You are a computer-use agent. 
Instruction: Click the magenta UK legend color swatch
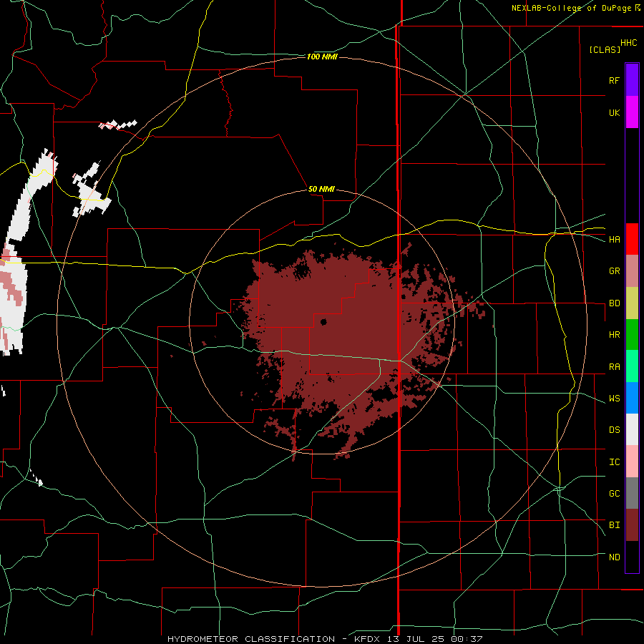pyautogui.click(x=632, y=112)
